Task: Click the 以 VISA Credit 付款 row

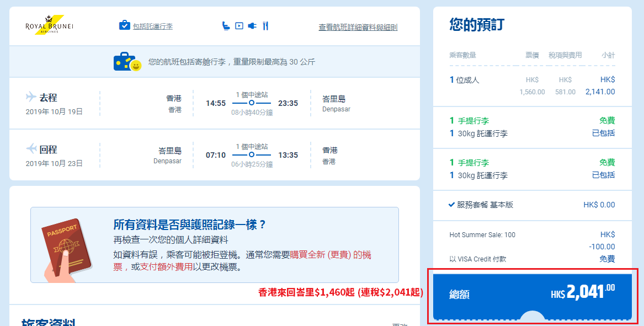Action: (533, 259)
